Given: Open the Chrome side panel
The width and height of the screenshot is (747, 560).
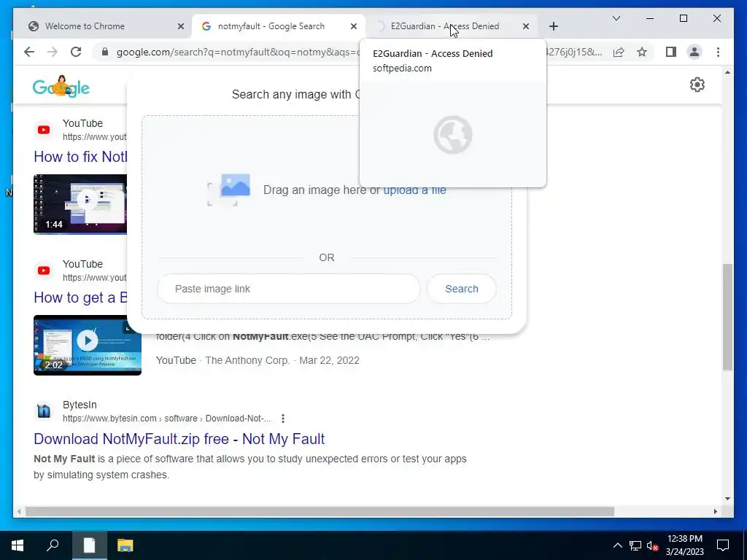Looking at the screenshot, I should [671, 52].
